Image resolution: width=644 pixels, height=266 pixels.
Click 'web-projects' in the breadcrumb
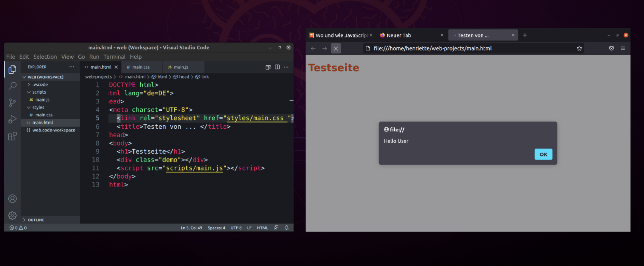point(98,77)
